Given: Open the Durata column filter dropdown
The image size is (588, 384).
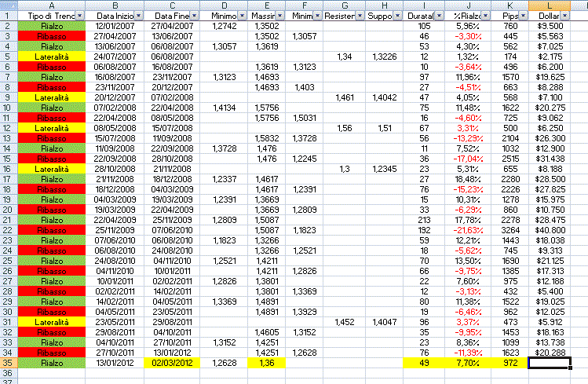Looking at the screenshot, I should (438, 16).
